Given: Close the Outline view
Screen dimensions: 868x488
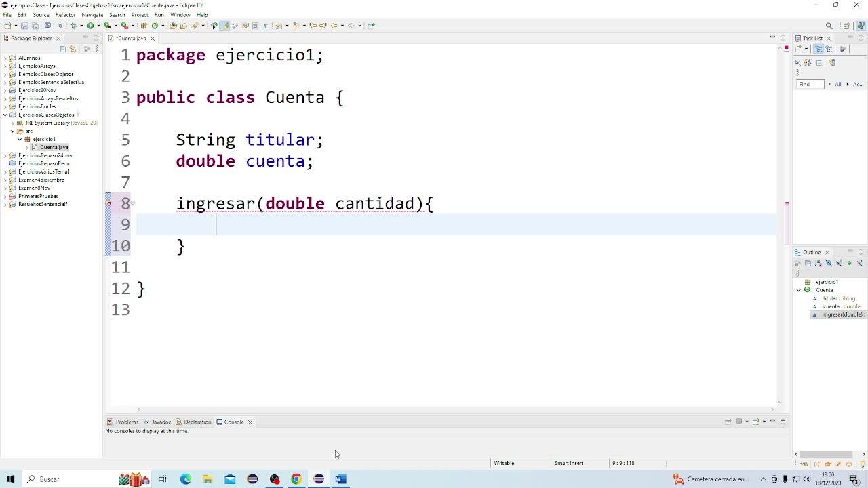Looking at the screenshot, I should 827,252.
